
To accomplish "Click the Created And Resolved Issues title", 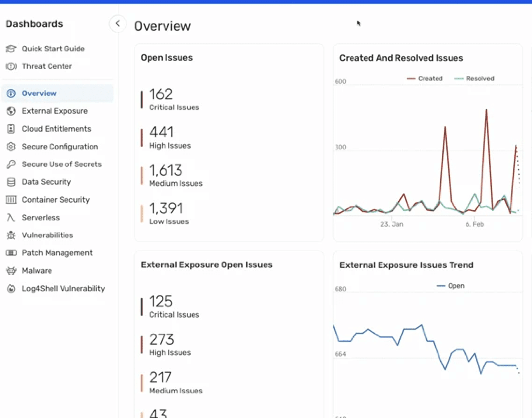I will tap(401, 58).
